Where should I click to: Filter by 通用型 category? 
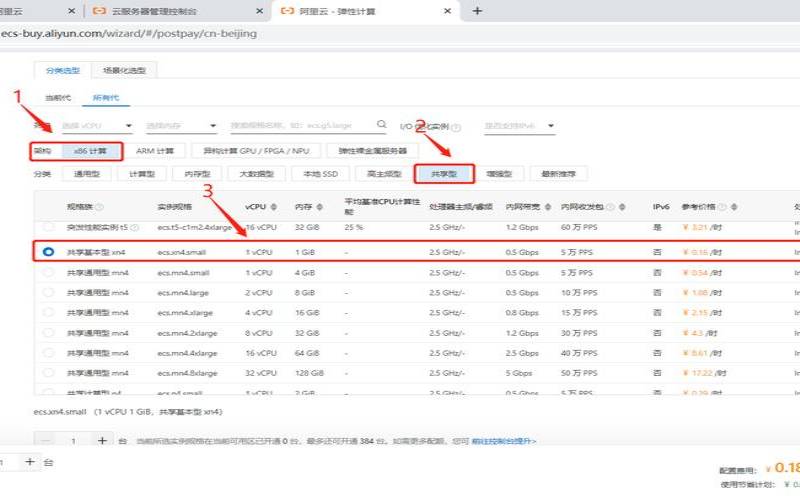(x=87, y=174)
